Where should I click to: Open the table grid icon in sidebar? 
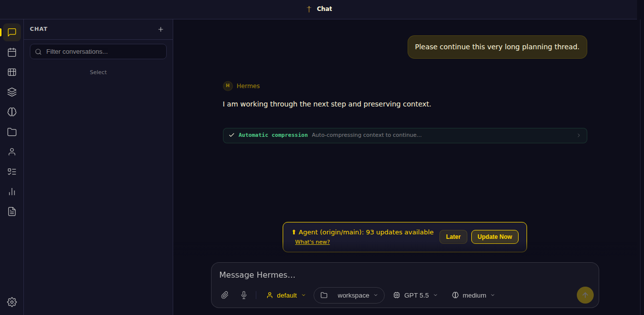(12, 72)
